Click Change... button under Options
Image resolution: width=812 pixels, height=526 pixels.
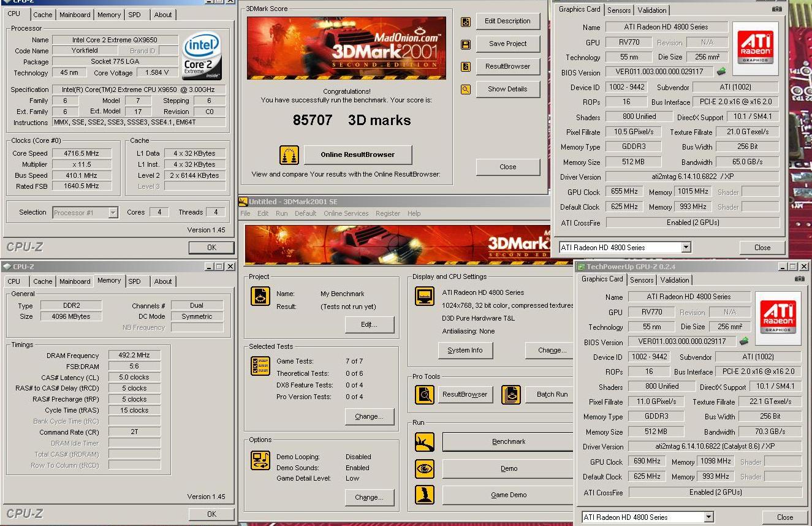pyautogui.click(x=369, y=497)
